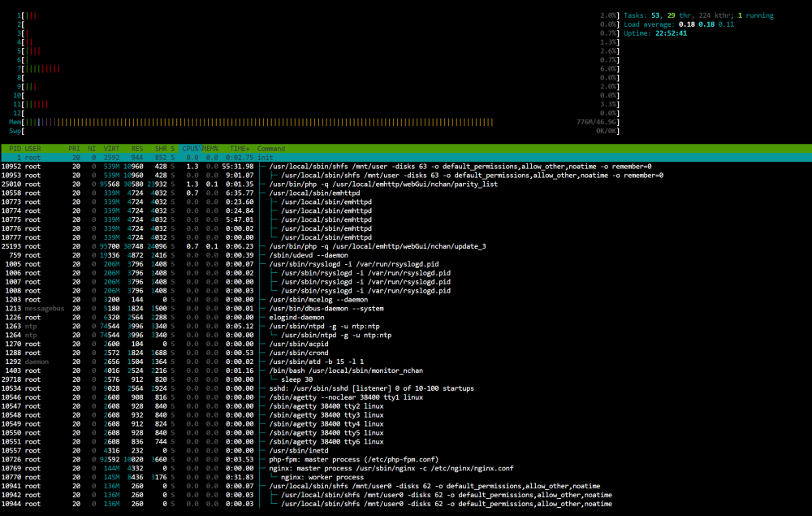Select the monitor_nchan bash process

pos(406,371)
